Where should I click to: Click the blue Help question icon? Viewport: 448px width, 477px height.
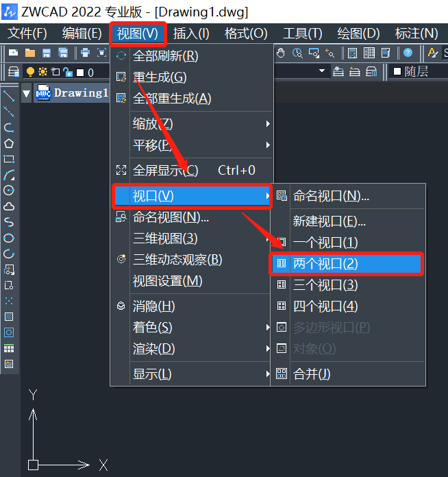408,53
